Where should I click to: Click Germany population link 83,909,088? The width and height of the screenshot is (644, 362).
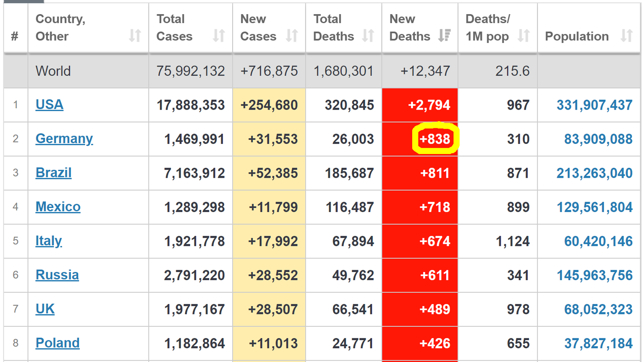[x=598, y=139]
